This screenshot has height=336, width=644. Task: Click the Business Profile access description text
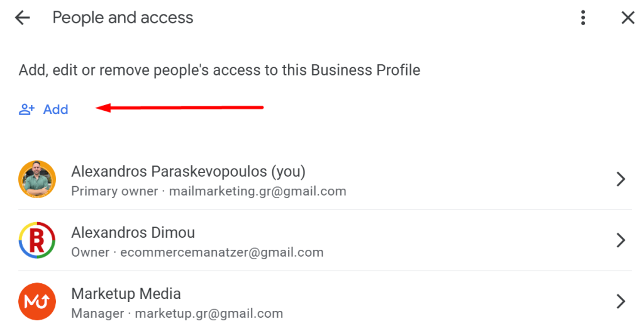(219, 70)
